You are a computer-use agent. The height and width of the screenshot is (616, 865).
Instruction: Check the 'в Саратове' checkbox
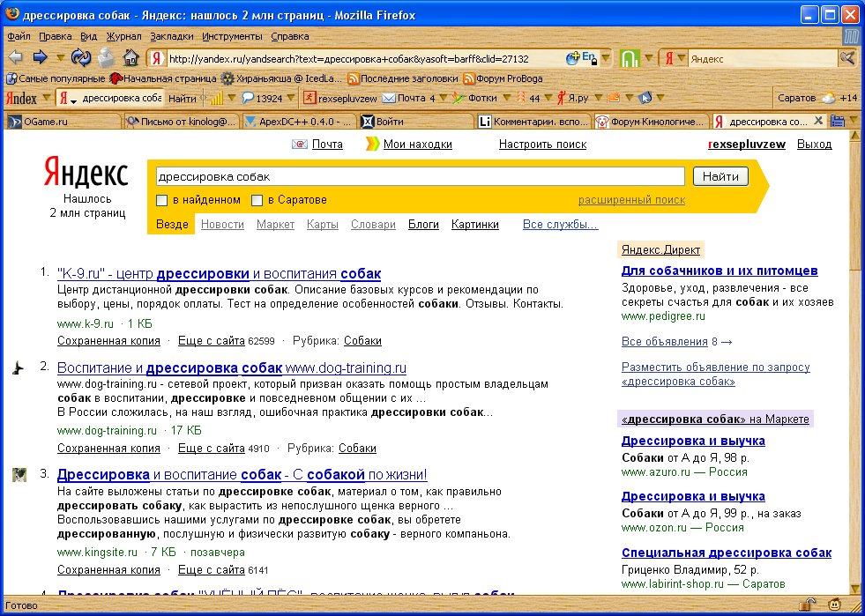(257, 200)
